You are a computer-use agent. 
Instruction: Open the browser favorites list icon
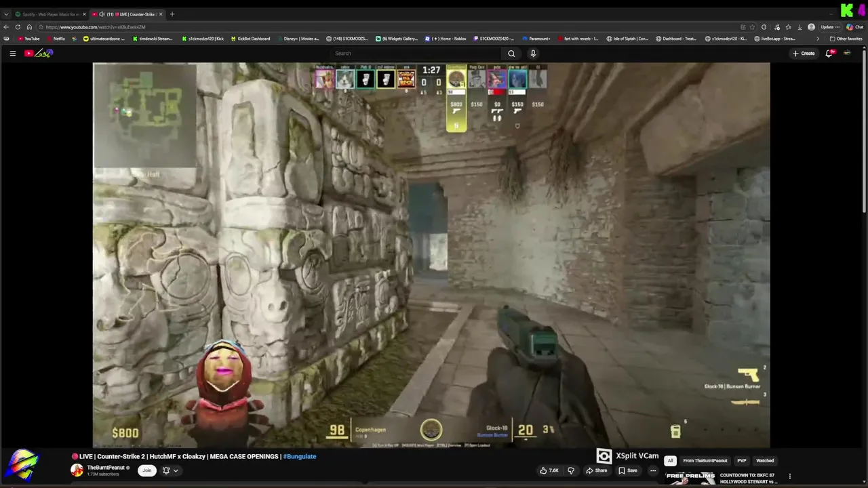point(788,27)
